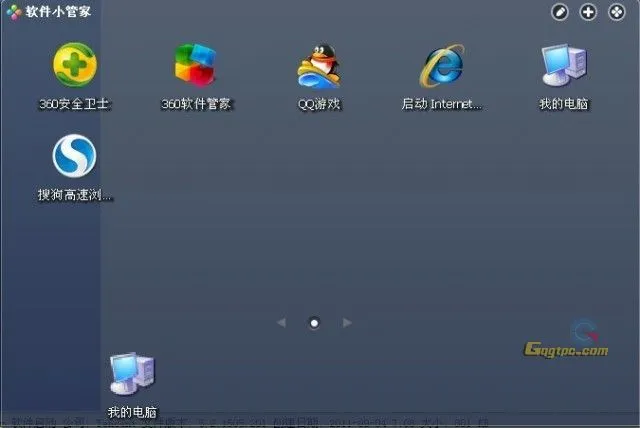Screen dimensions: 640x428
Task: Open the top-row 我的电脑 computer icon
Action: click(x=564, y=66)
